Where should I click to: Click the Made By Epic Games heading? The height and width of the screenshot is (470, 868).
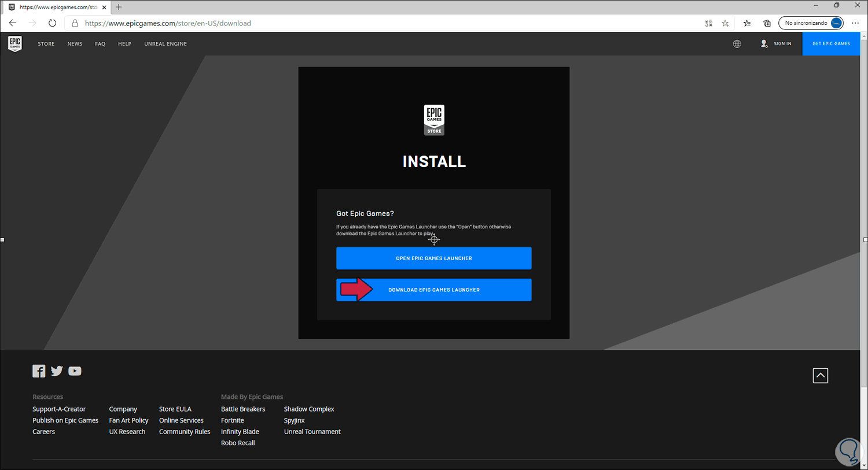(x=252, y=397)
